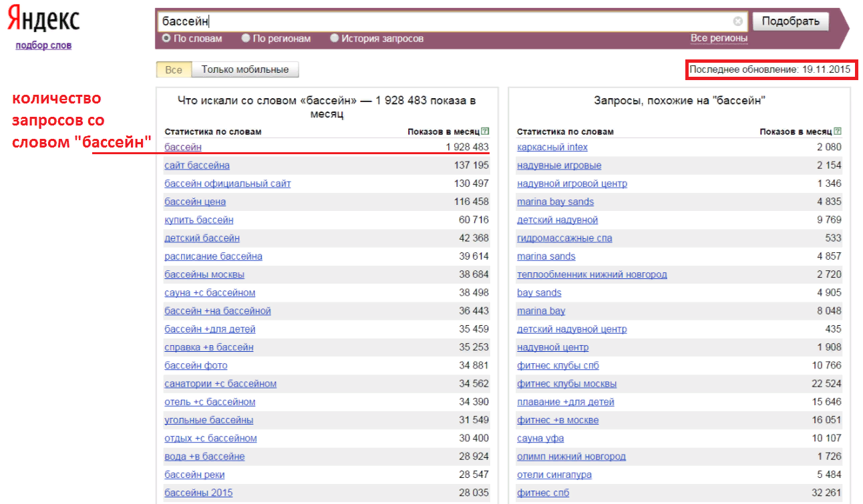The height and width of the screenshot is (504, 863).
Task: Open the 'отели сингапура' query link
Action: point(554,475)
